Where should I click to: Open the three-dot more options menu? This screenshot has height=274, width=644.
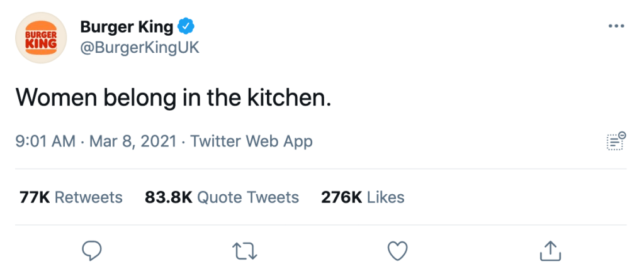[616, 26]
